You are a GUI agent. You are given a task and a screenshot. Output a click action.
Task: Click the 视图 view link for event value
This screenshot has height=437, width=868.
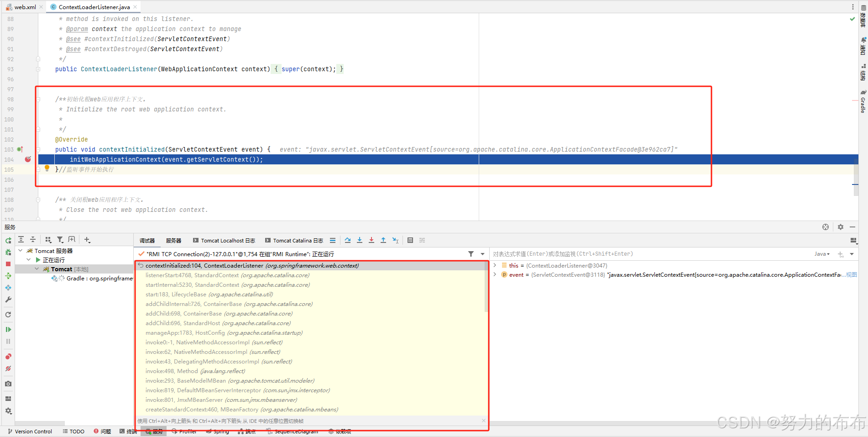852,274
